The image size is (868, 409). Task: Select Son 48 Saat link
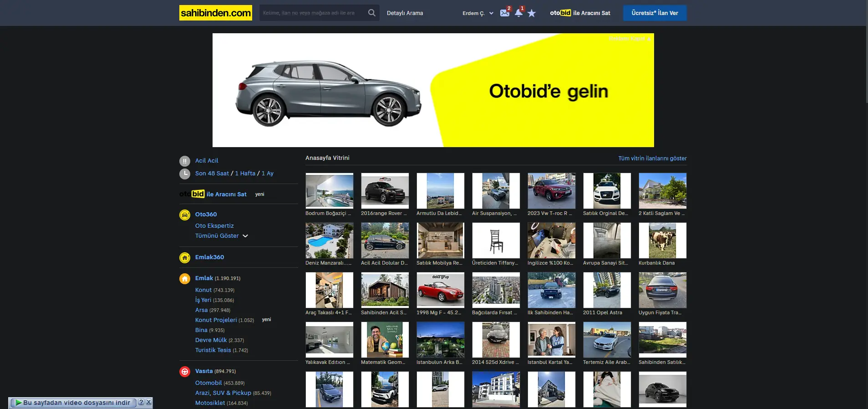pos(212,174)
